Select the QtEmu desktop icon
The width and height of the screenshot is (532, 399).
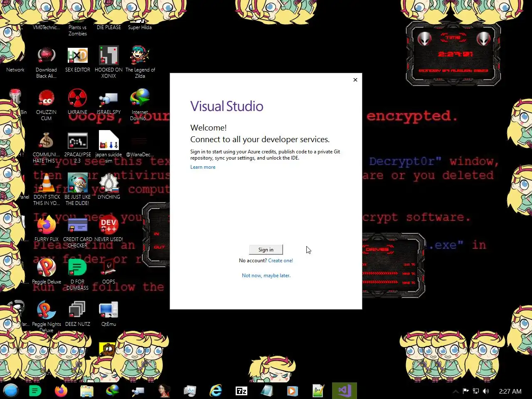[x=108, y=313]
